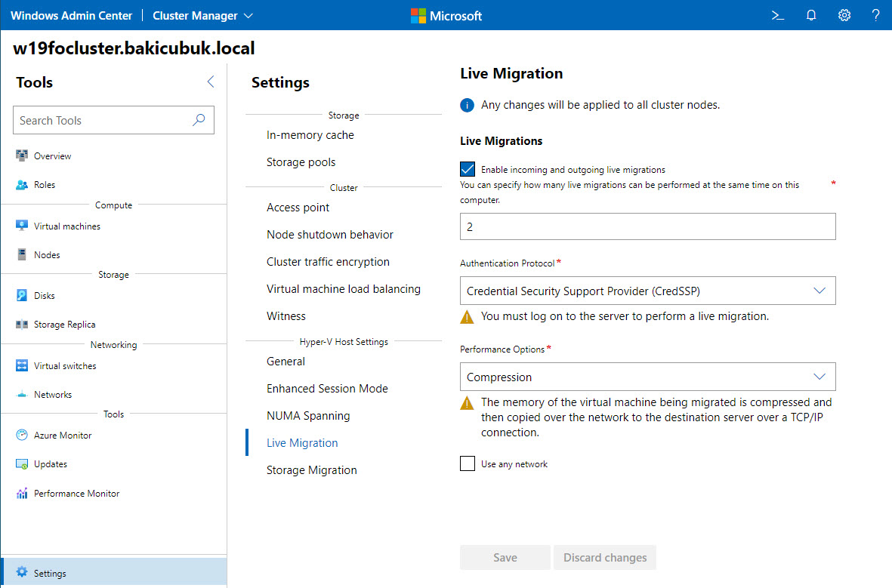This screenshot has height=588, width=892.
Task: Select General Hyper-V host settings
Action: click(x=286, y=362)
